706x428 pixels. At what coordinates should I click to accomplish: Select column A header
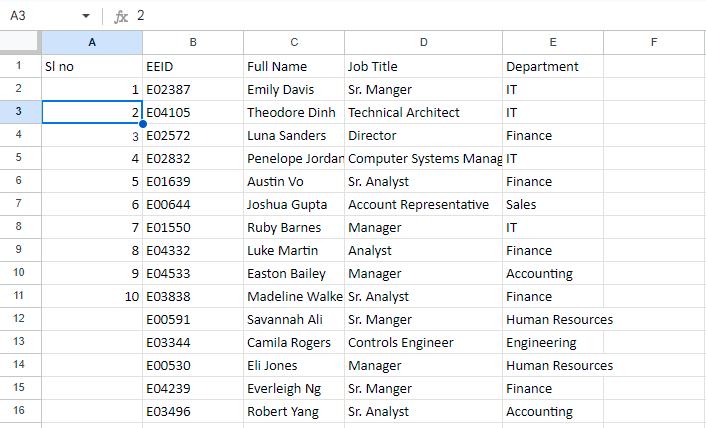[92, 42]
